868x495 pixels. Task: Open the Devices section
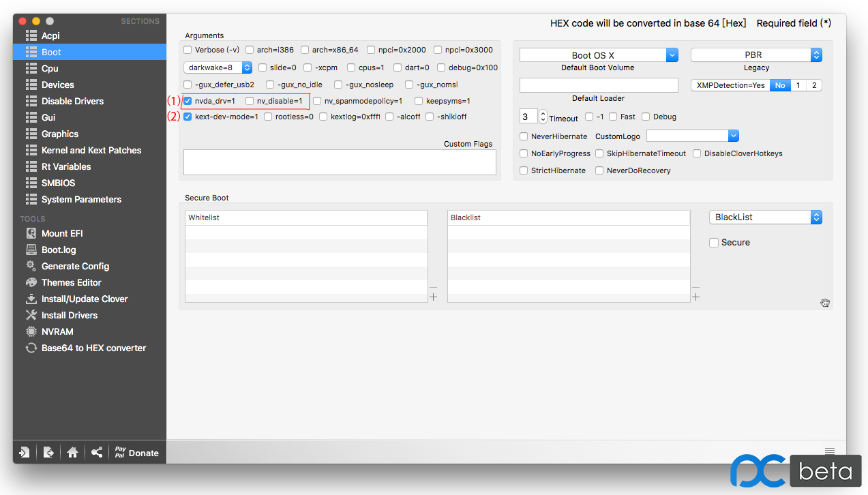(89, 85)
